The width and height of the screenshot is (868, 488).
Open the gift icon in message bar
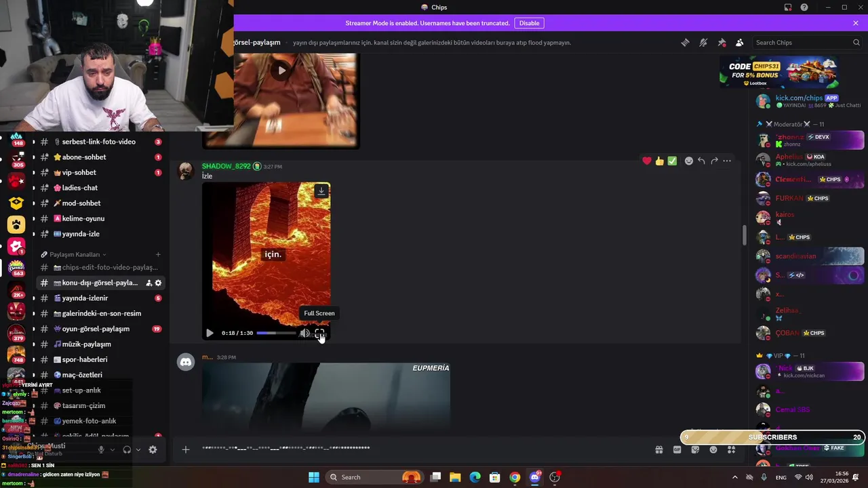[658, 449]
